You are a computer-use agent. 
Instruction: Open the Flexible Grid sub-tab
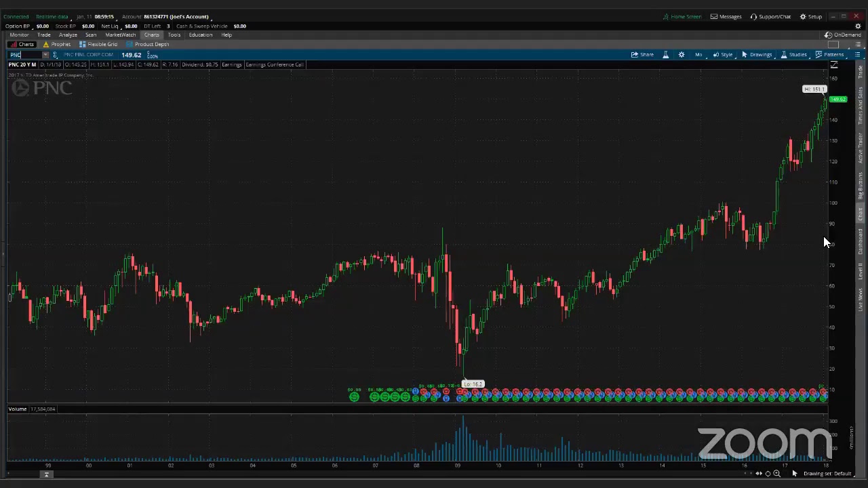[x=98, y=45]
